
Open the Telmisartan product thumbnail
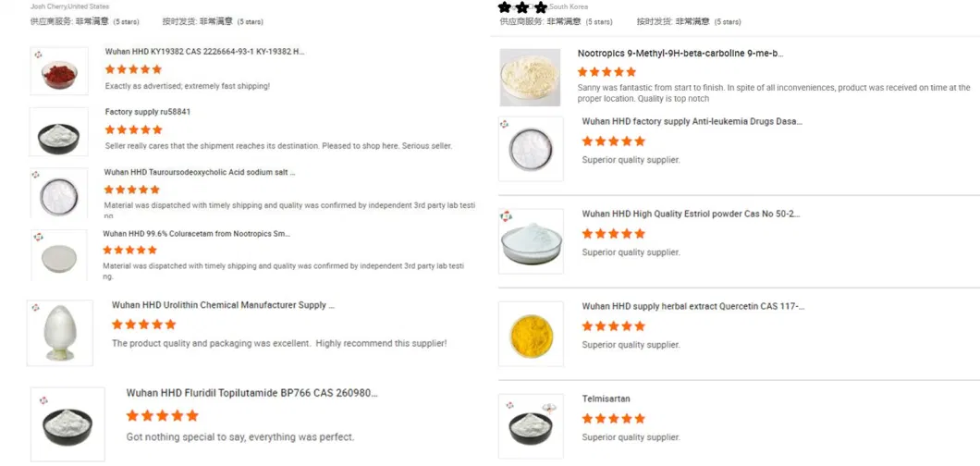[x=531, y=425]
